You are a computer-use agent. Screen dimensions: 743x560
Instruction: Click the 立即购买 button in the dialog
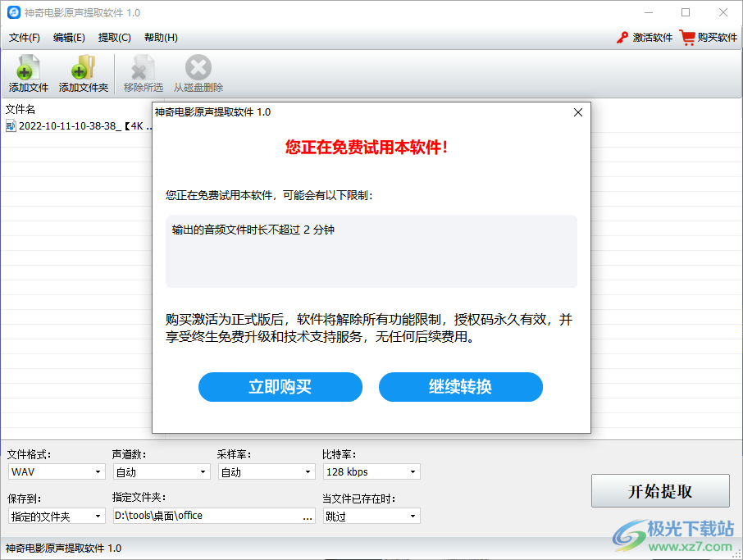pos(280,386)
